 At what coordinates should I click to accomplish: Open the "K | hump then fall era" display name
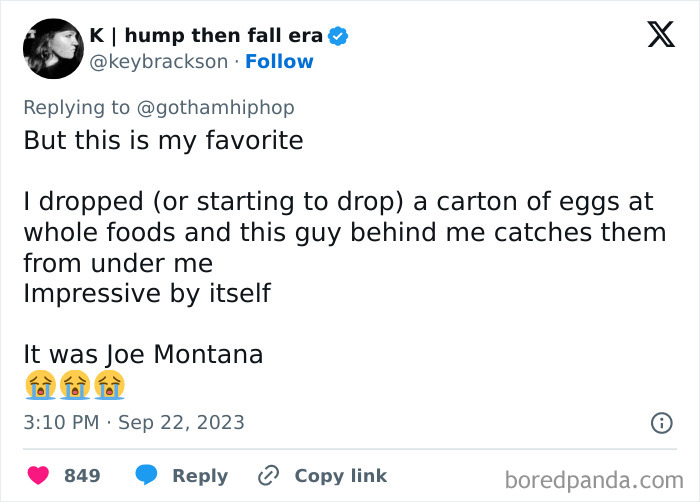206,36
